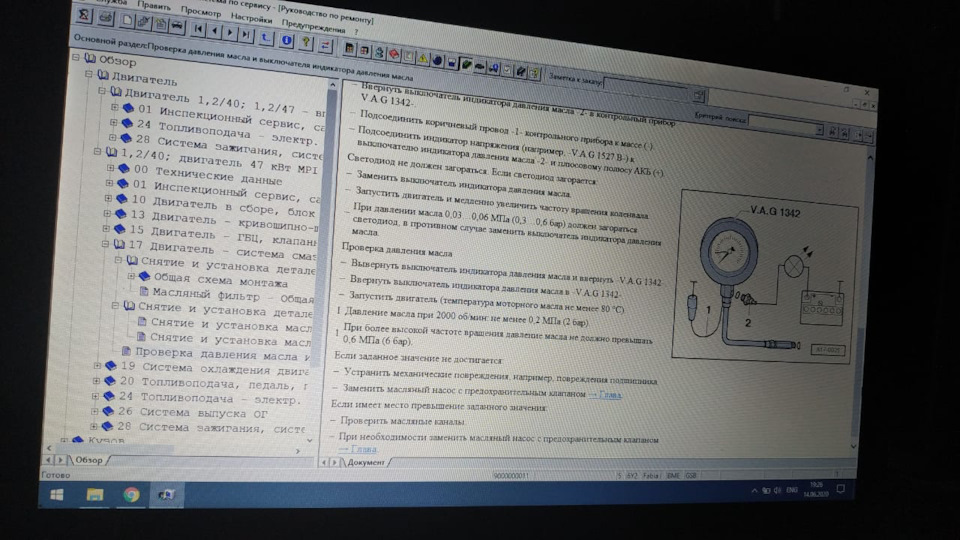960x540 pixels.
Task: Click the dark blue sphere toolbar icon
Action: tap(437, 60)
